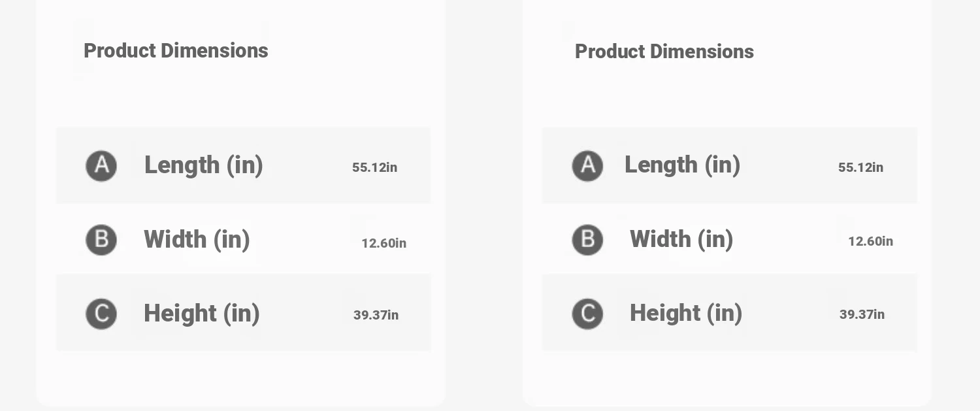Click the 55.12in value in right panel
Image resolution: width=980 pixels, height=411 pixels.
tap(861, 167)
